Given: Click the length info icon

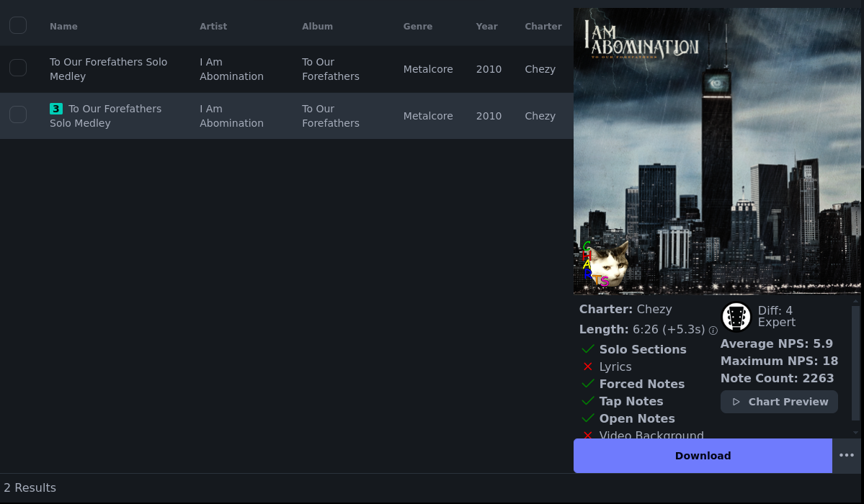Looking at the screenshot, I should [x=713, y=330].
